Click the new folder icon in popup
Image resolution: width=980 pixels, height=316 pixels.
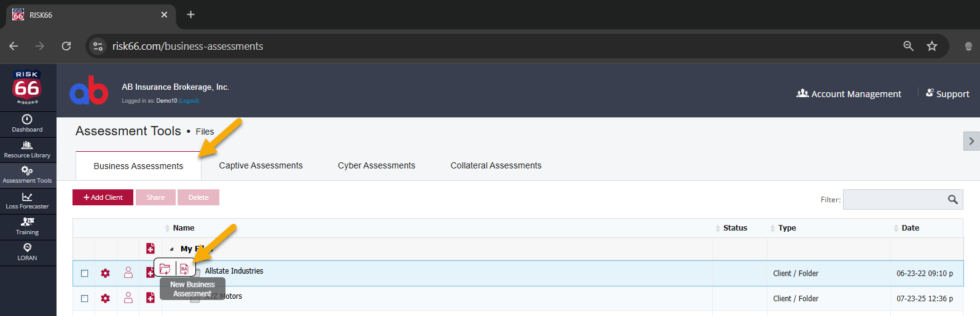point(165,269)
